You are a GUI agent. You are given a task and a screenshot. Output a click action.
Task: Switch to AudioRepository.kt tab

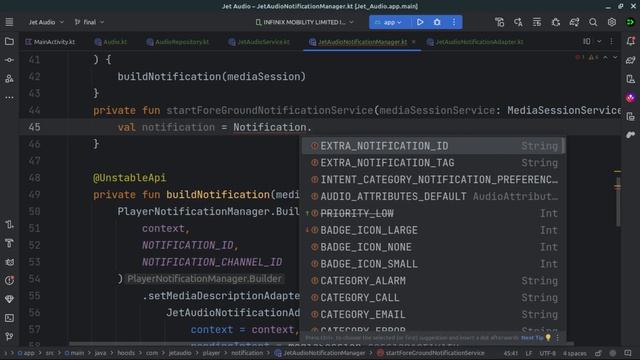178,42
